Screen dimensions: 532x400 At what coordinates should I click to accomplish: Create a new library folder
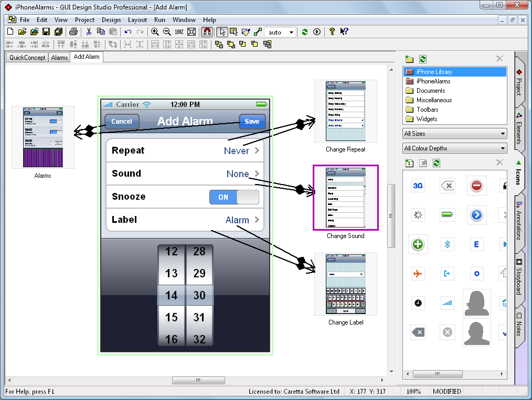[410, 59]
